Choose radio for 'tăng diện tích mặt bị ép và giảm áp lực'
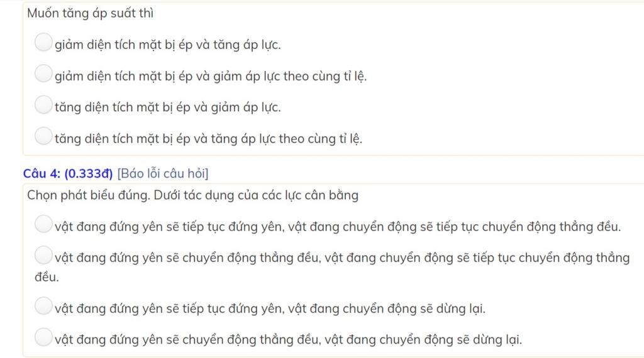Viewport: 644px width, 358px height. (43, 104)
